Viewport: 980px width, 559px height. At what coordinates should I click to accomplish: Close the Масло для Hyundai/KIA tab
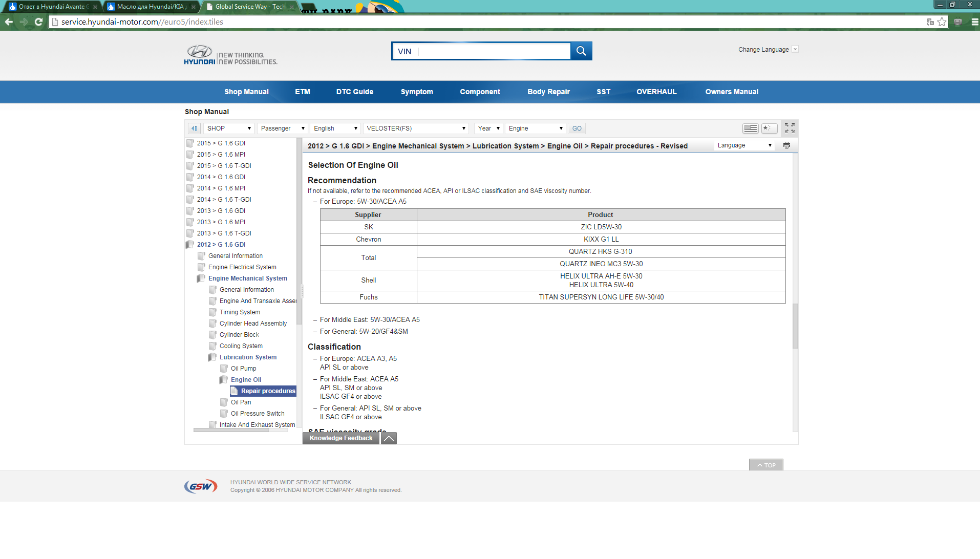click(x=193, y=7)
